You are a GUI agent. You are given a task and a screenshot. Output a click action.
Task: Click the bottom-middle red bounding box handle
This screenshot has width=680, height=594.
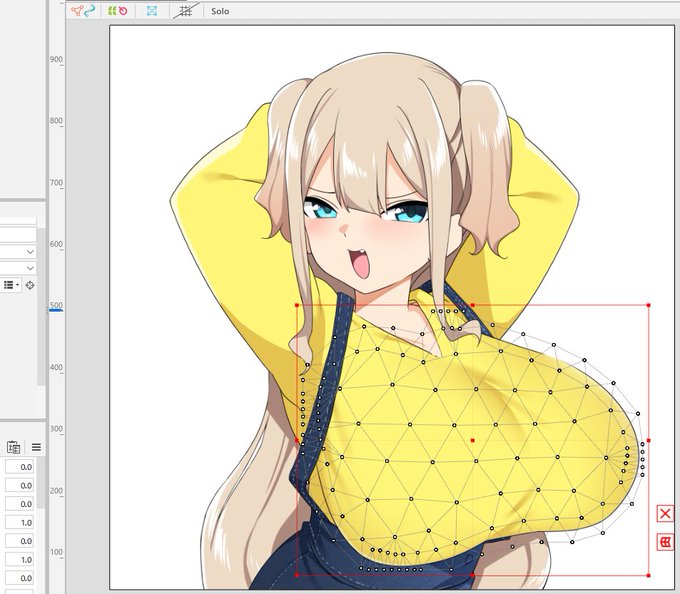click(472, 575)
